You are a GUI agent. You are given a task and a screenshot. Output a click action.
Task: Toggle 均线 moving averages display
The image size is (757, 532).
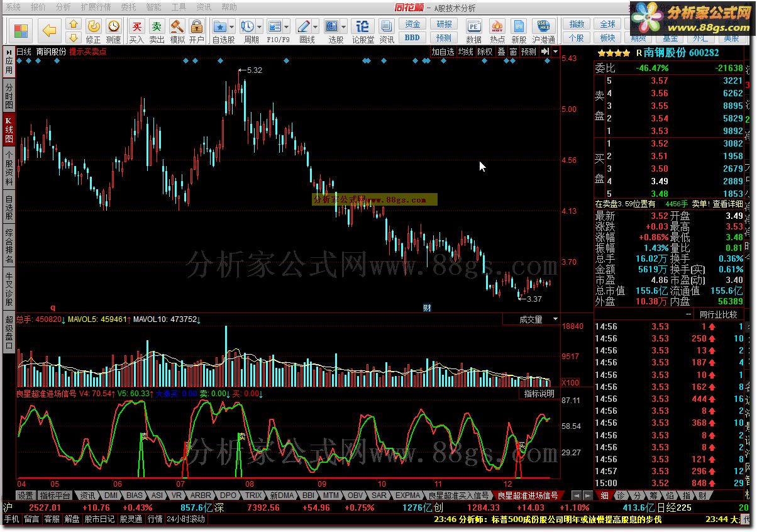(x=465, y=52)
